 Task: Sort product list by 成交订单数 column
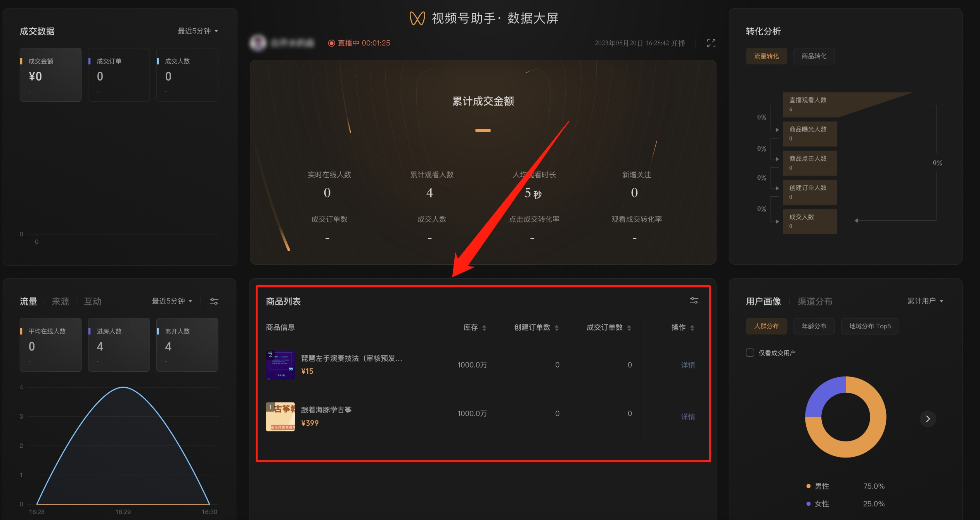(x=609, y=328)
